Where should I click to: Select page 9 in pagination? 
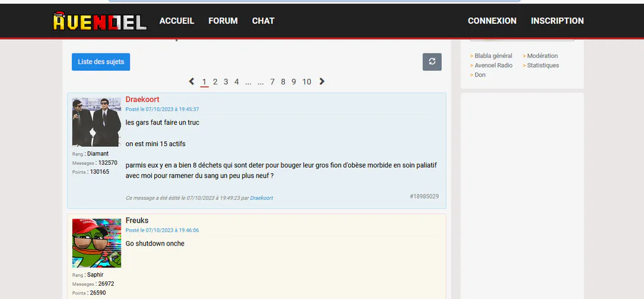click(x=294, y=82)
